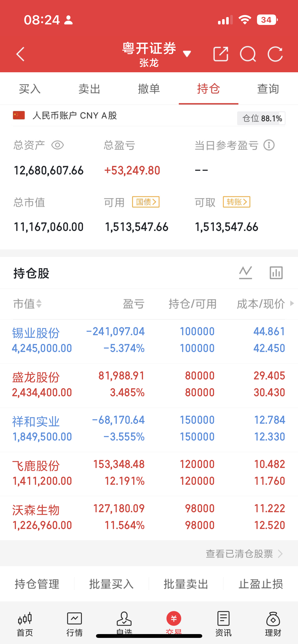The height and width of the screenshot is (644, 298).
Task: Tap 飞鹿股份 profit 153,348.48
Action: pyautogui.click(x=119, y=464)
